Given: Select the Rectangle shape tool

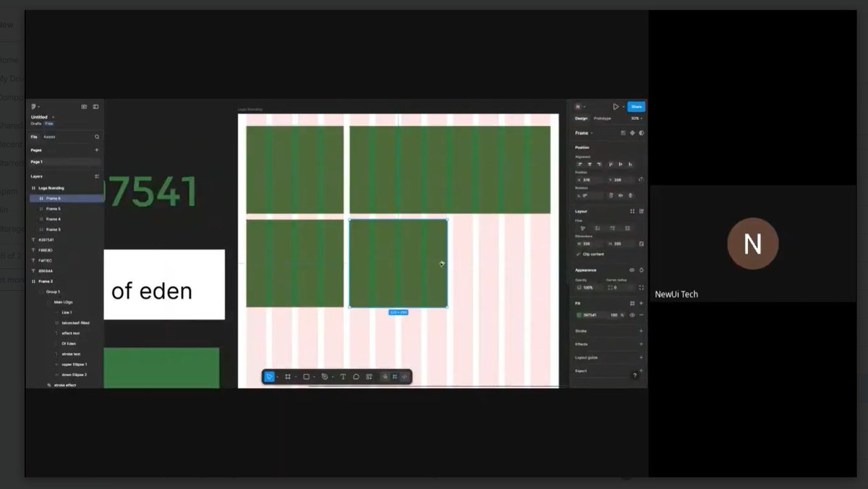Looking at the screenshot, I should coord(306,377).
